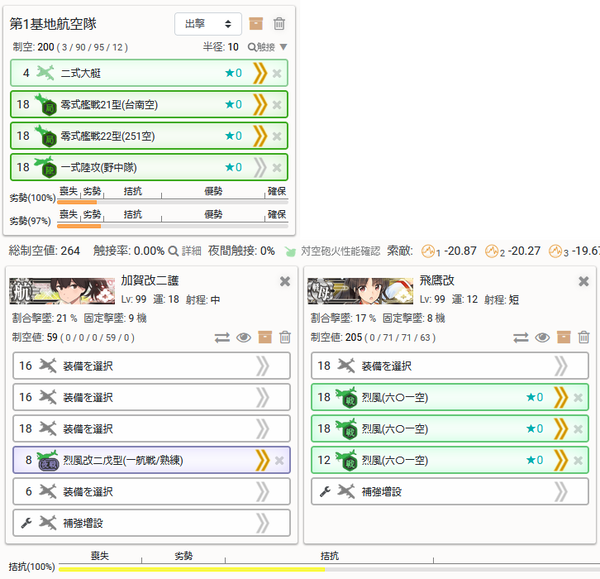600x579 pixels.
Task: Adjust proficiency chevron for 零式艦戦22型(251空)
Action: [x=260, y=135]
